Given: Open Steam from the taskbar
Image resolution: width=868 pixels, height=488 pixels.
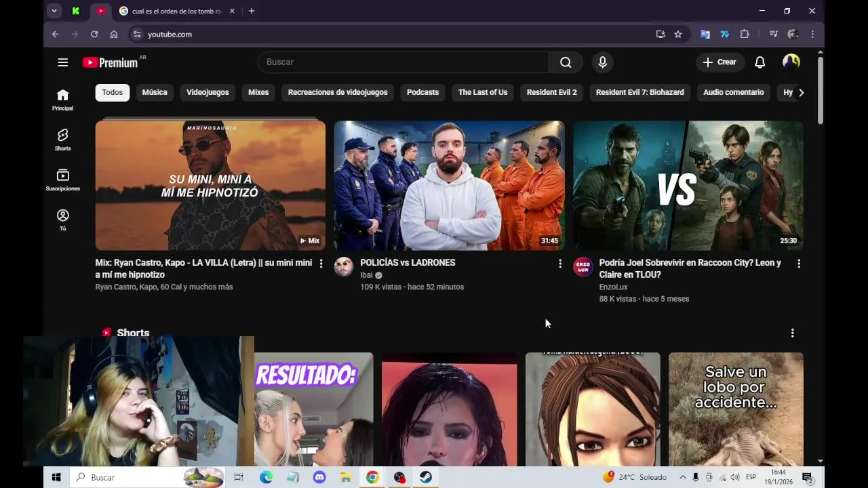Looking at the screenshot, I should (x=426, y=477).
